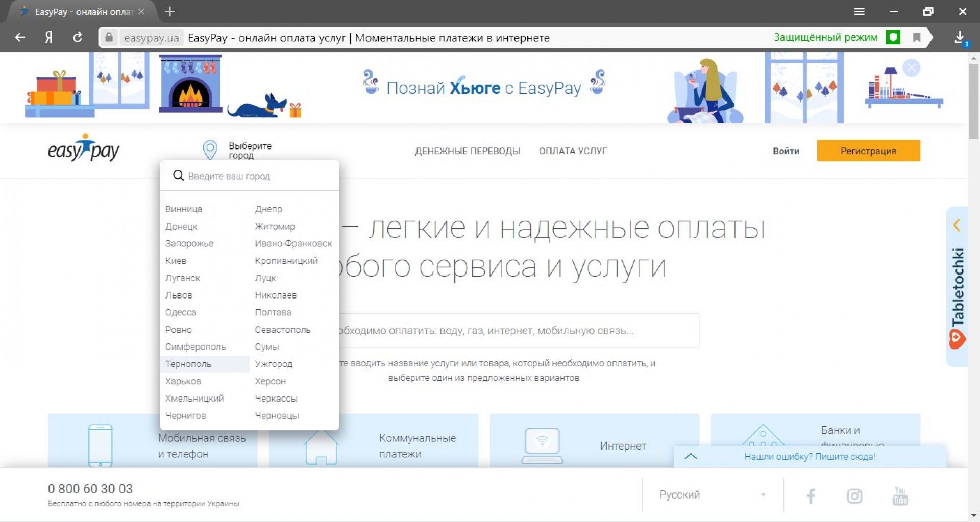
Task: Expand the error report panel chevron
Action: [690, 456]
